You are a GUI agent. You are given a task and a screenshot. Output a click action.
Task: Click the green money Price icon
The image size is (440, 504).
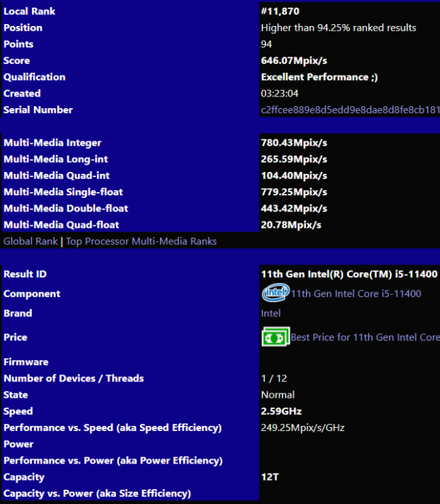(x=276, y=337)
